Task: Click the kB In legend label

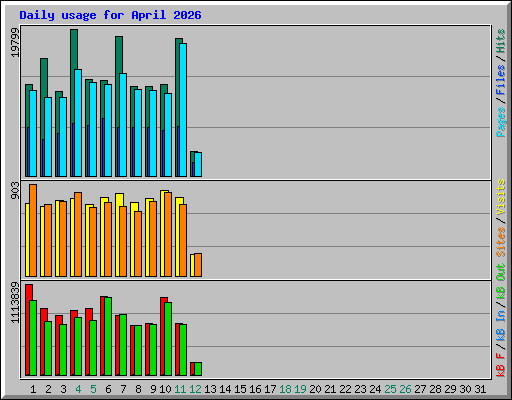Action: [501, 326]
